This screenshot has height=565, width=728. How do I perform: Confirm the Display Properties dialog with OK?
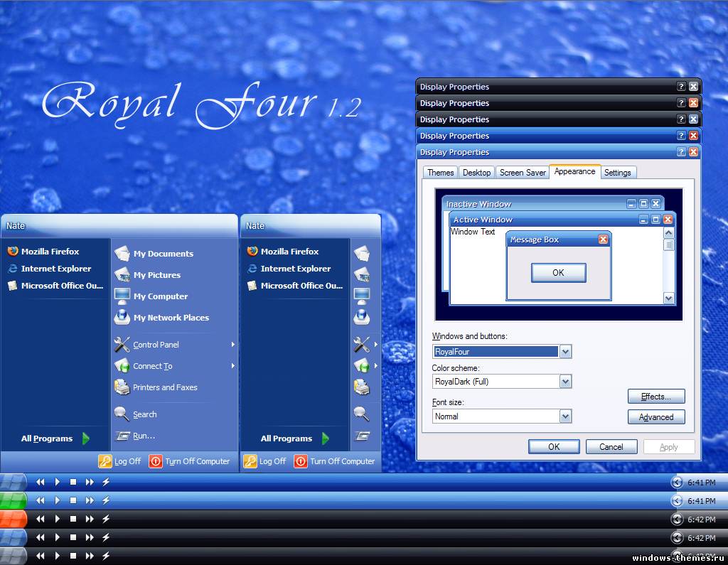coord(554,446)
